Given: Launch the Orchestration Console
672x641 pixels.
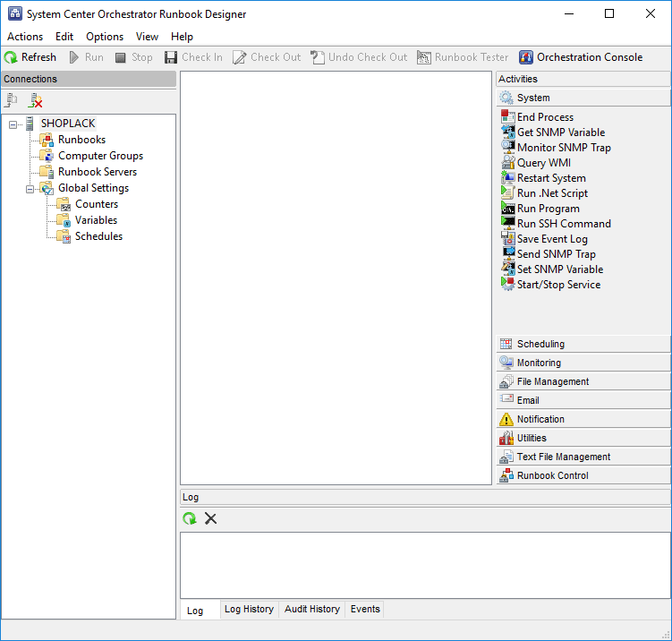Looking at the screenshot, I should 581,57.
